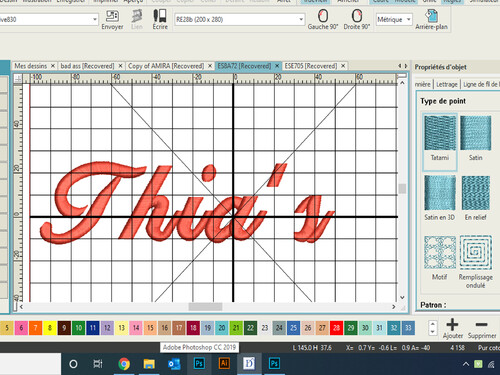
Task: Click the canvas scroll right arrow
Action: (x=394, y=307)
